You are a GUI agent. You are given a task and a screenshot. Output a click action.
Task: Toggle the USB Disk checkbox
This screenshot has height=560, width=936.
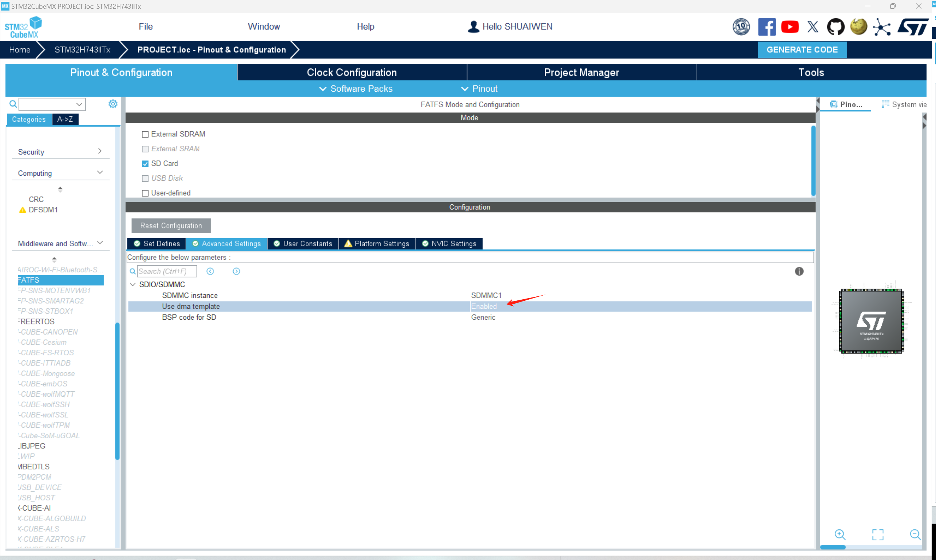pyautogui.click(x=145, y=179)
